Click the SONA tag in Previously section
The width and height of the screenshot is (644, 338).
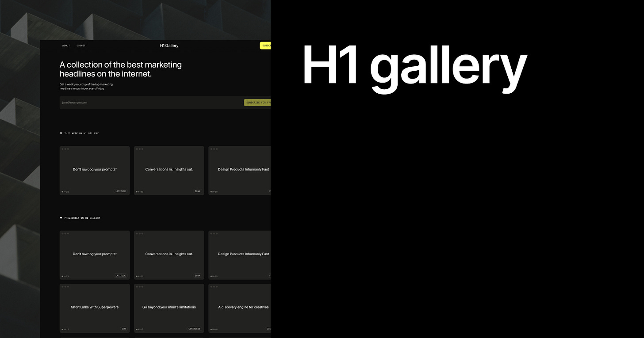[197, 276]
